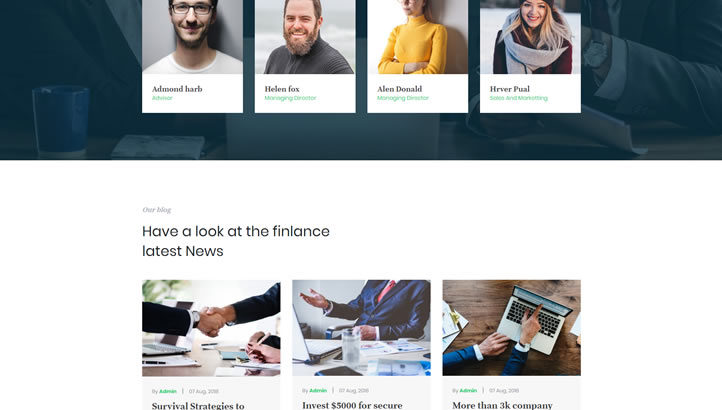Open Hrver Pual's winter scarf photo
This screenshot has height=410, width=722.
(x=530, y=37)
